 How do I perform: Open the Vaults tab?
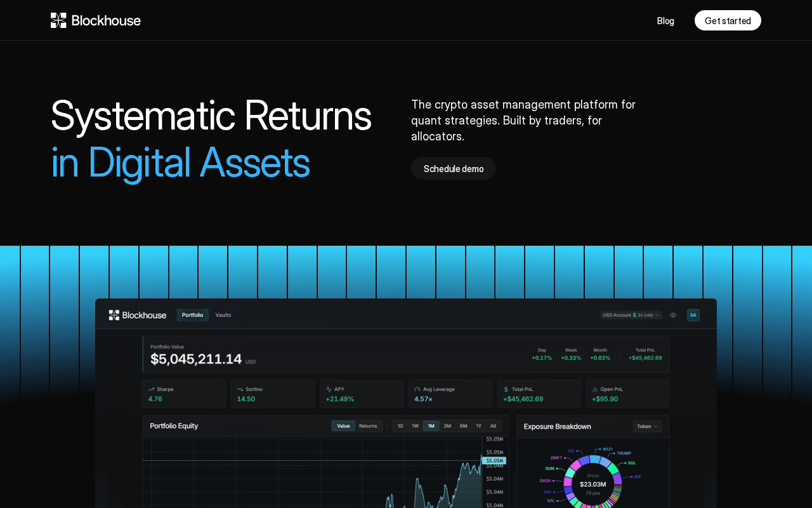click(x=223, y=315)
